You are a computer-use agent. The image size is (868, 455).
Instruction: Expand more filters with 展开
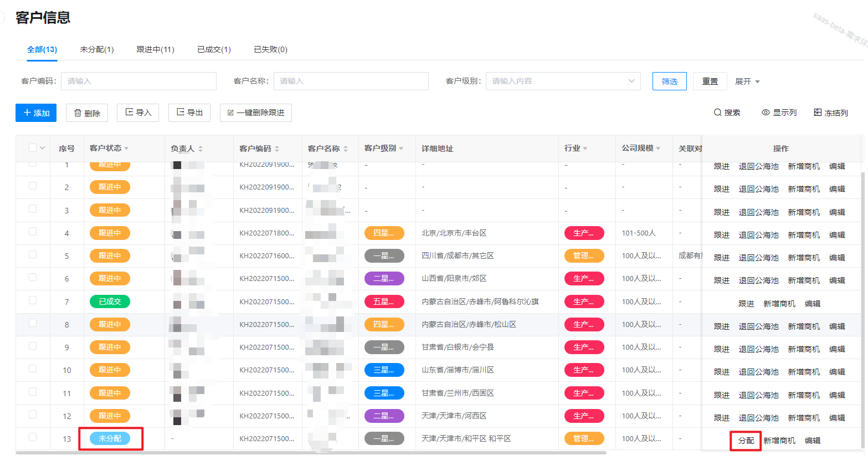(747, 81)
